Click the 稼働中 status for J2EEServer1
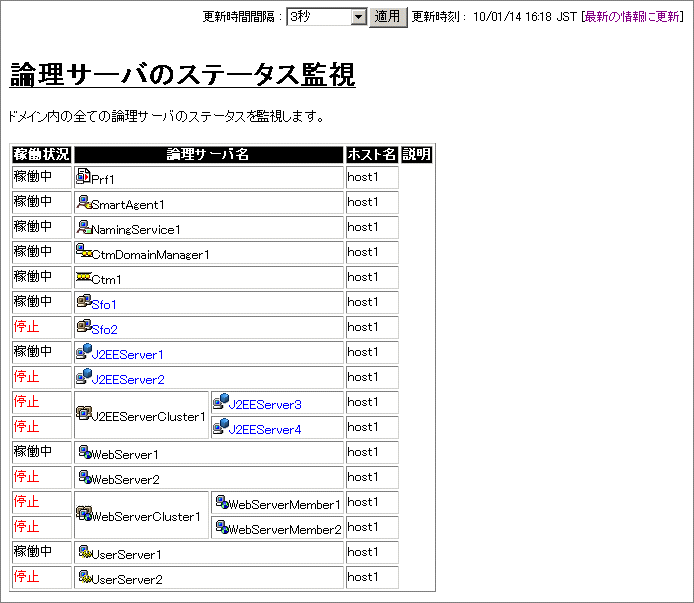694x603 pixels. click(x=33, y=352)
